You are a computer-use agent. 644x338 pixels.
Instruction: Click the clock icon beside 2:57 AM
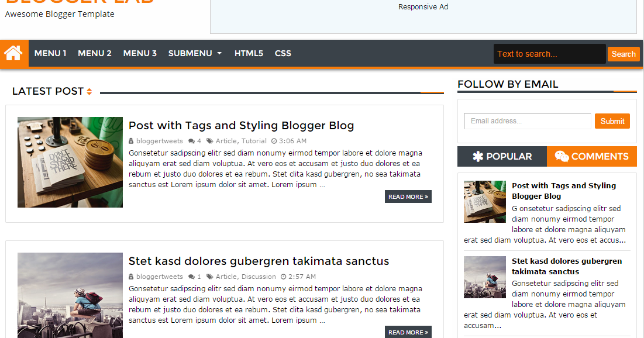point(283,277)
